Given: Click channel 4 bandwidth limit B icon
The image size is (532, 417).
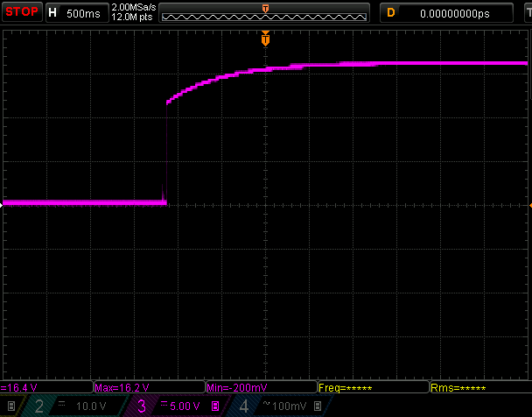Looking at the screenshot, I should click(x=318, y=406).
